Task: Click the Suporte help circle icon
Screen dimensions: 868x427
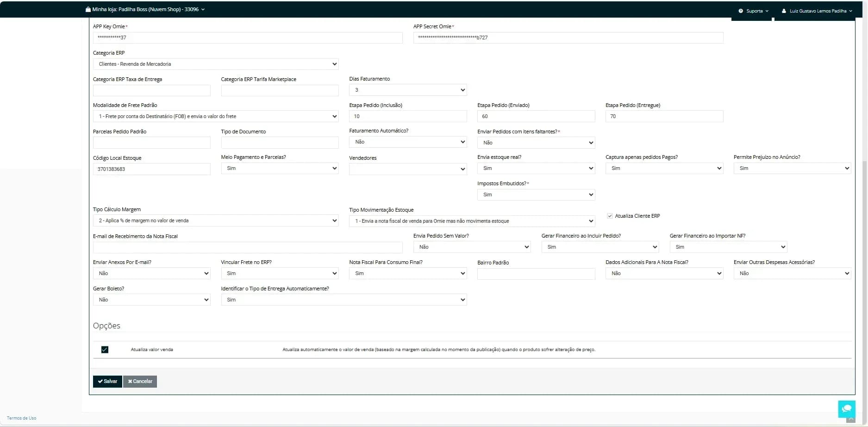Action: (x=741, y=11)
